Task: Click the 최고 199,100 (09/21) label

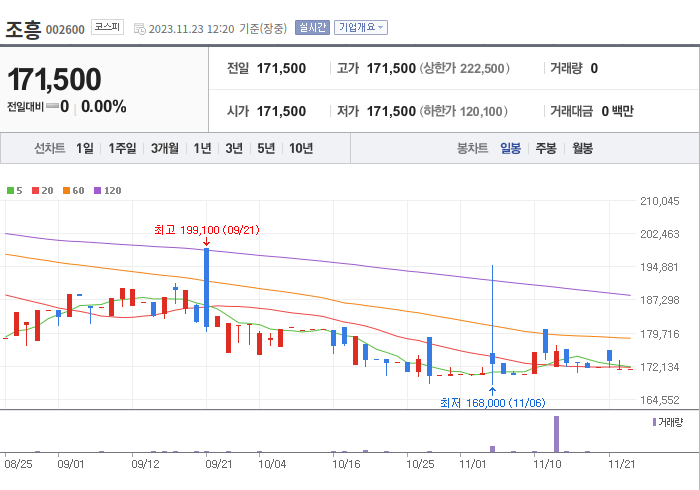Action: [x=207, y=230]
